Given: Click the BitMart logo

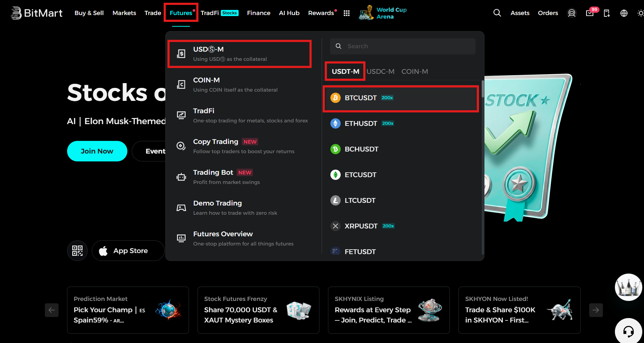Looking at the screenshot, I should point(37,13).
